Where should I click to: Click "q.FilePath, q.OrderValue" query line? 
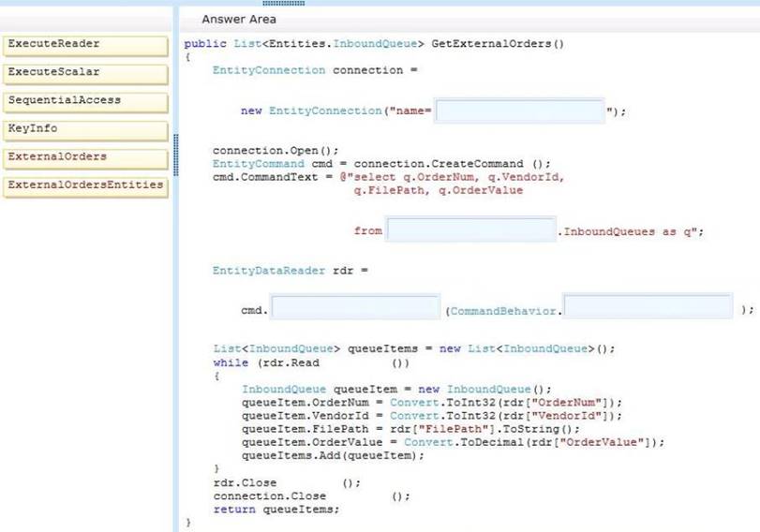pos(439,190)
